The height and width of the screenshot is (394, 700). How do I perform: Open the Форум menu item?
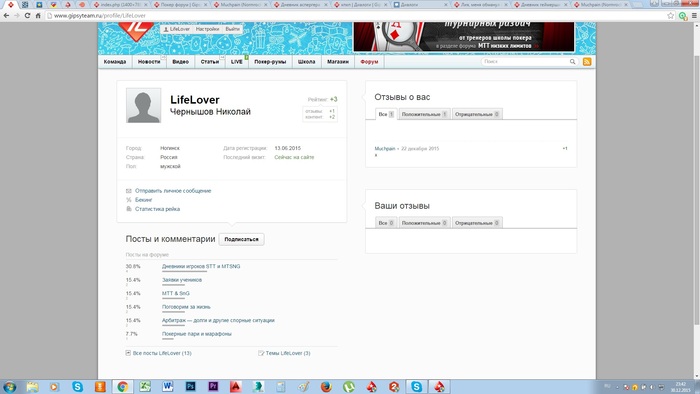(x=369, y=62)
